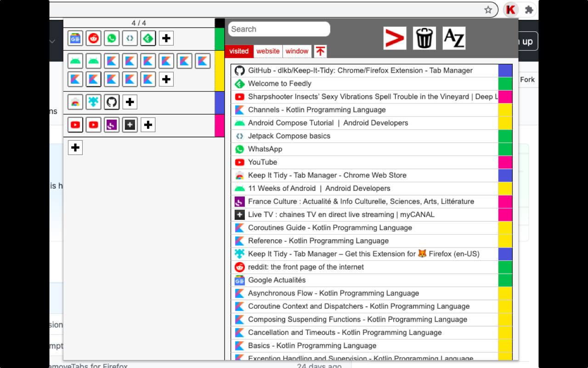This screenshot has height=368, width=588.
Task: Sort tabs with the AZ icon
Action: [x=454, y=38]
